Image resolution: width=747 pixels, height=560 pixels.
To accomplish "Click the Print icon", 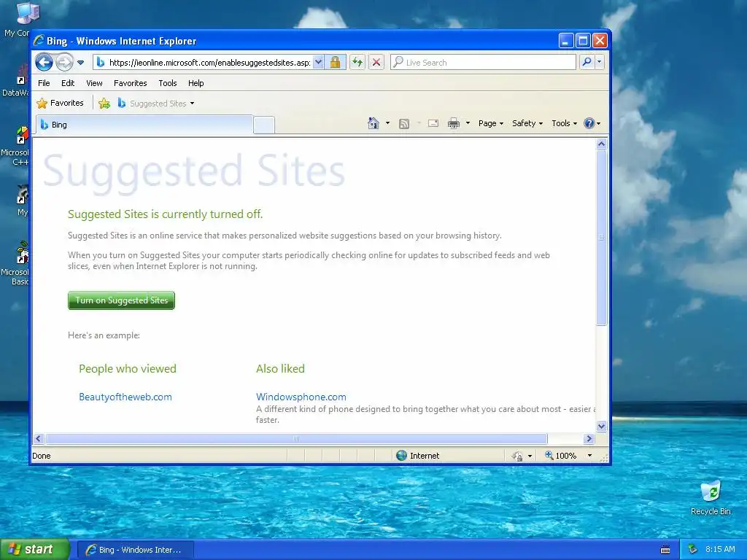I will 454,123.
